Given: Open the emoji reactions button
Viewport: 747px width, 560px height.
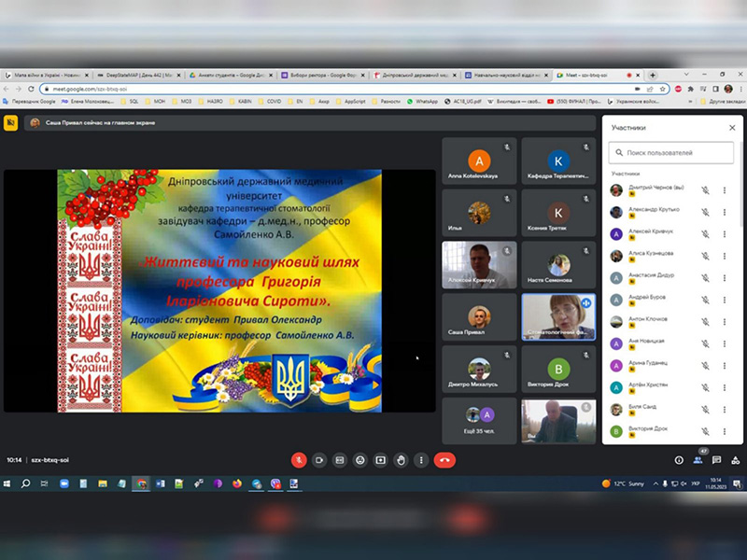Looking at the screenshot, I should coord(360,459).
